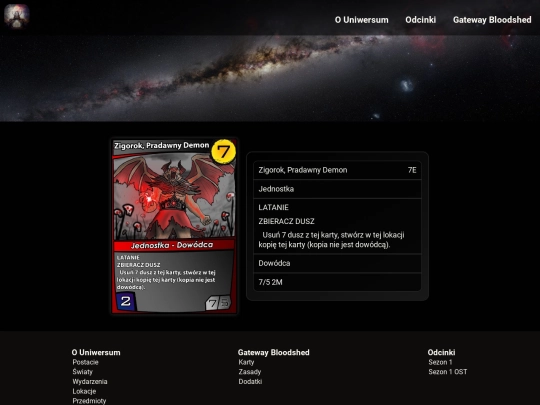The width and height of the screenshot is (540, 405).
Task: Open the Gateway Bloodshed header menu
Action: [492, 20]
